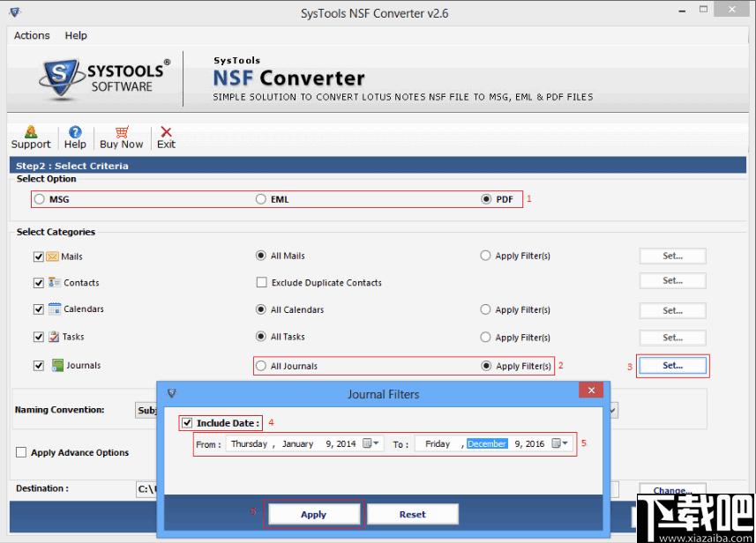Viewport: 756px width, 543px height.
Task: Select the All Calendars radio button
Action: click(x=261, y=309)
